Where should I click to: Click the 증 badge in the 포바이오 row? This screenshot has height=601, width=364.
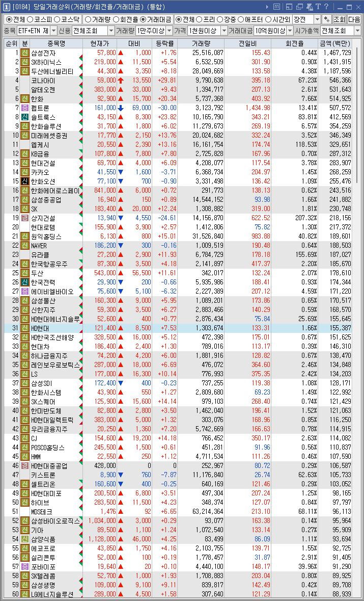point(25,566)
